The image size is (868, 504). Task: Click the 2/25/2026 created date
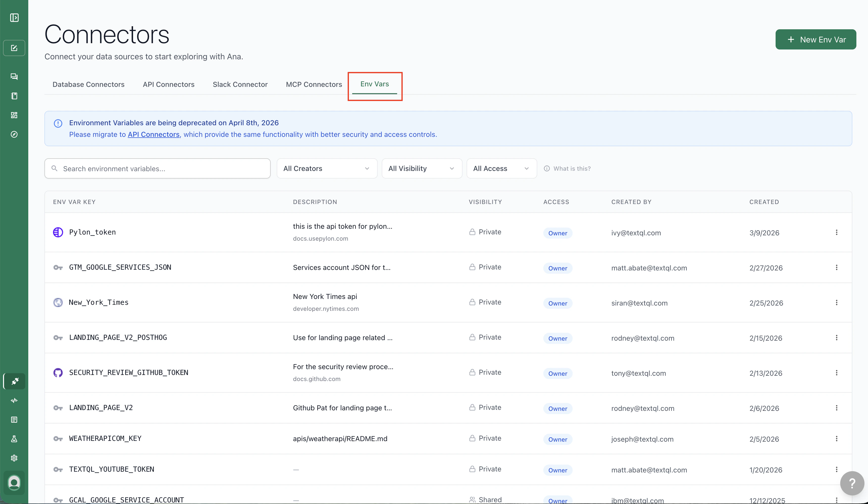point(766,303)
